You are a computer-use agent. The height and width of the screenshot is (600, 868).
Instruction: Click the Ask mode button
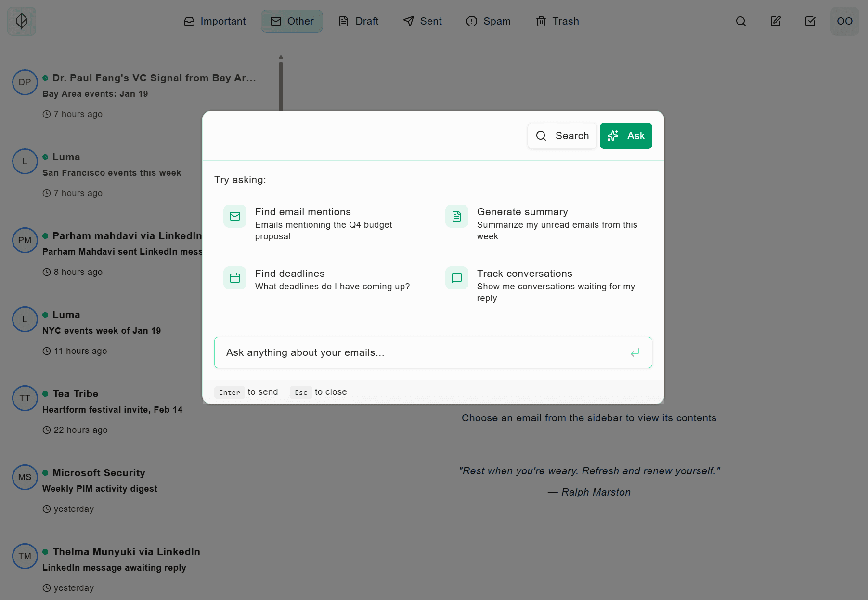pos(626,136)
